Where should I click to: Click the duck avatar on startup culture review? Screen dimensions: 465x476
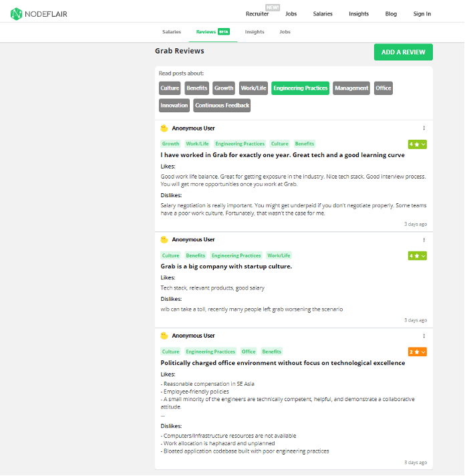(164, 239)
